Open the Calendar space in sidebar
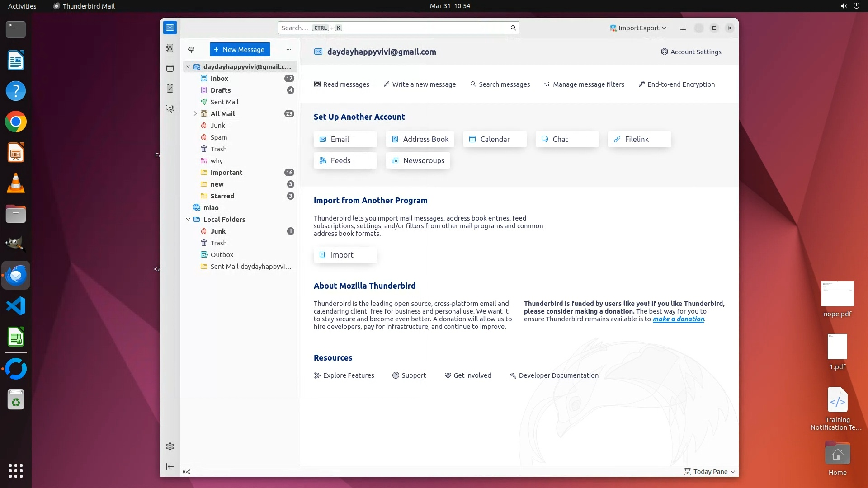Viewport: 868px width, 488px height. [170, 68]
